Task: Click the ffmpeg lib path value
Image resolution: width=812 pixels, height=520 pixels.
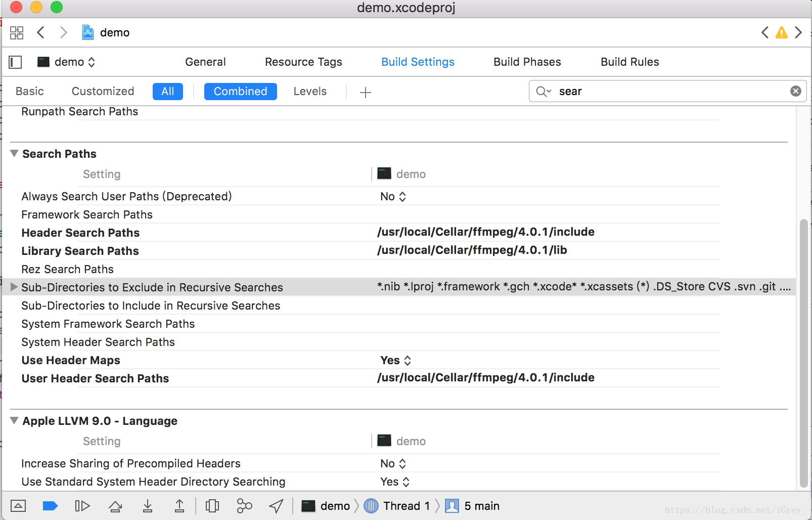Action: [x=472, y=250]
